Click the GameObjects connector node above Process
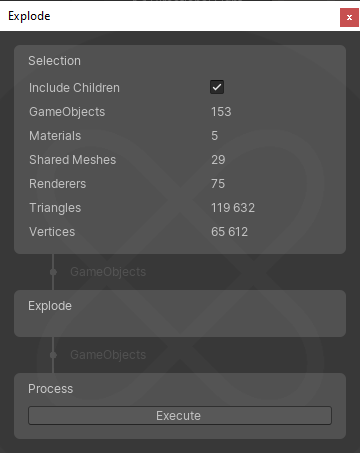 coord(53,355)
